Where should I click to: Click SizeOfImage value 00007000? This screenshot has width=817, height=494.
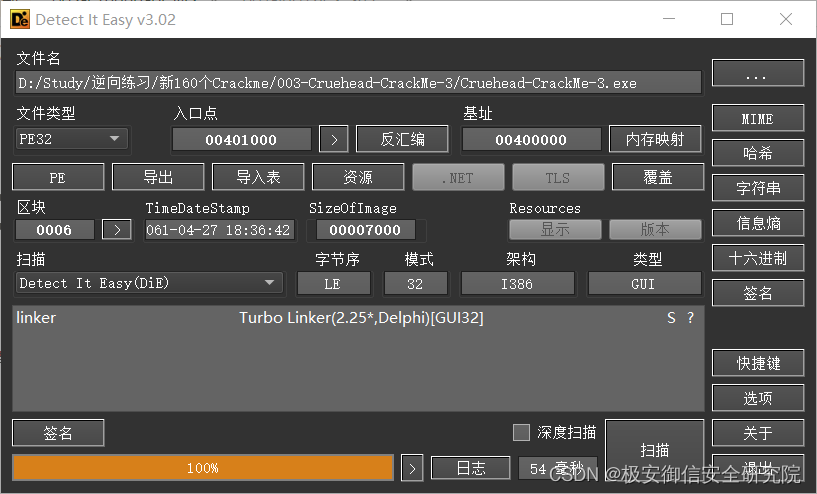coord(365,230)
